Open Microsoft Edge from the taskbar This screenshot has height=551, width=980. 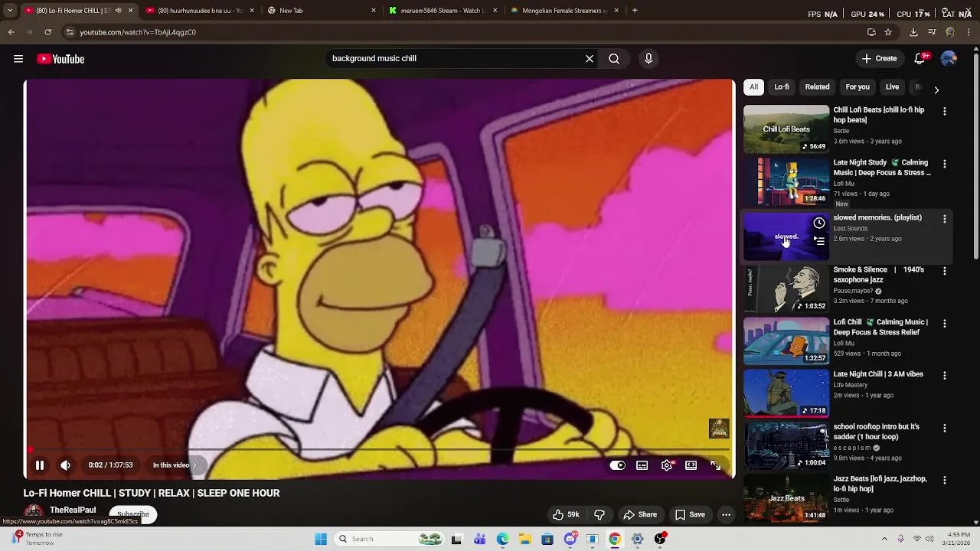[502, 539]
